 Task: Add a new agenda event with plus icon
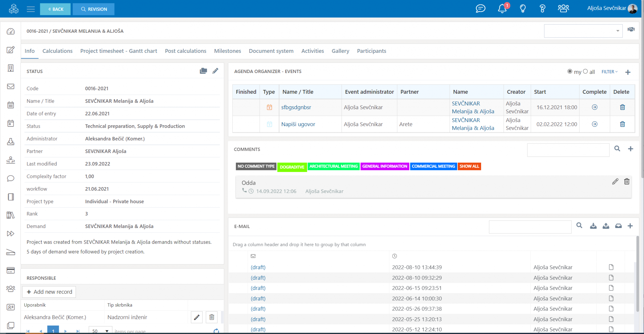(x=628, y=72)
